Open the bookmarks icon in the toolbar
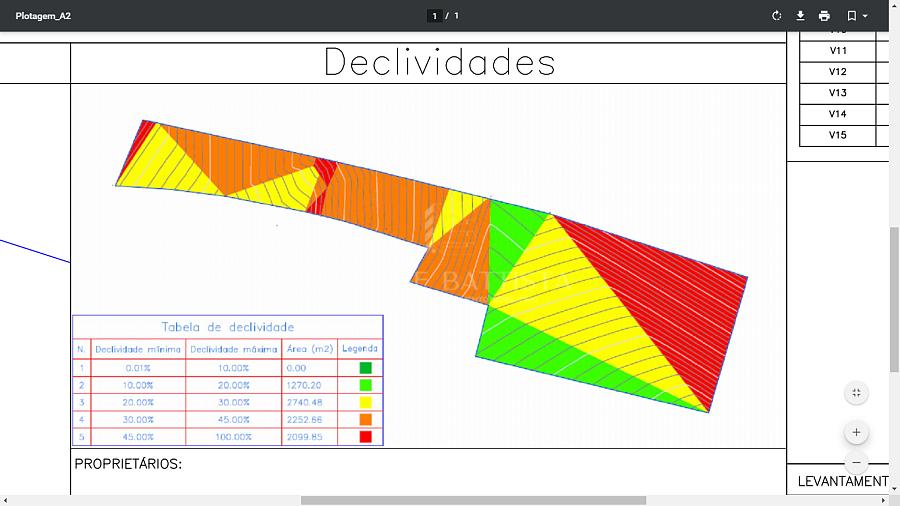 pyautogui.click(x=851, y=16)
